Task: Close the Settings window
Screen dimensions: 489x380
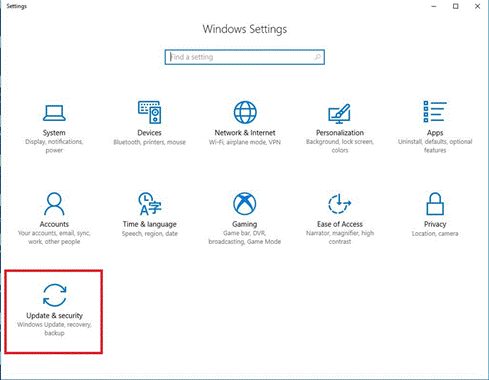Action: (x=477, y=6)
